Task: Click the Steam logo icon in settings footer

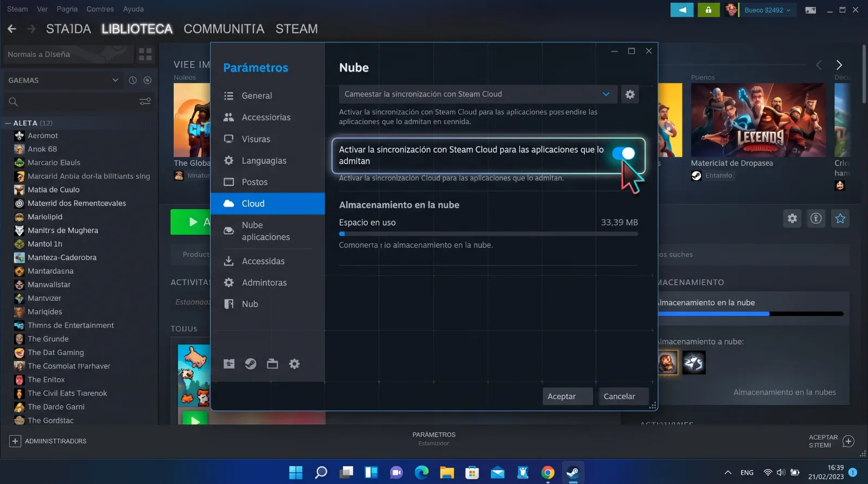Action: click(251, 364)
